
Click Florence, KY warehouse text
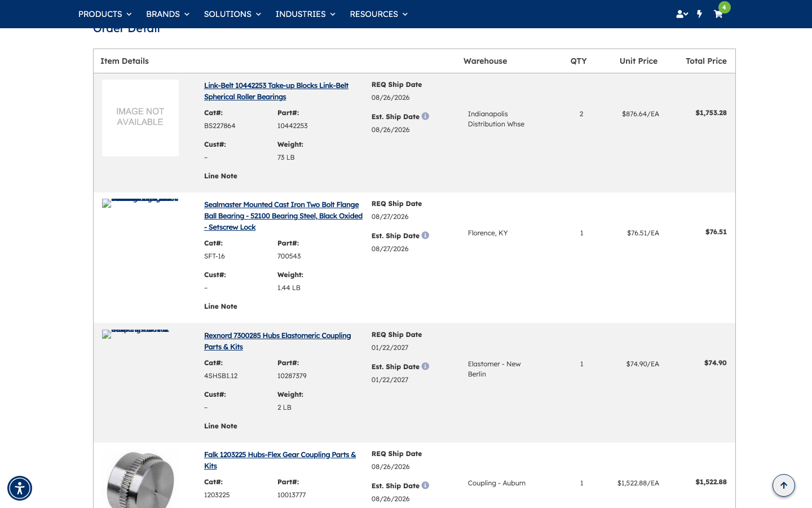pyautogui.click(x=487, y=233)
